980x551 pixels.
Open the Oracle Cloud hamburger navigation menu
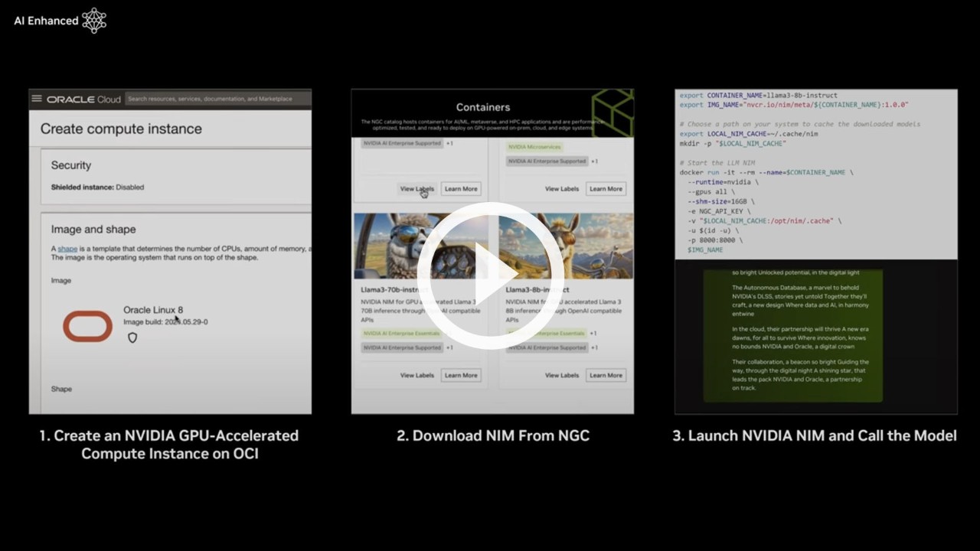pyautogui.click(x=36, y=98)
